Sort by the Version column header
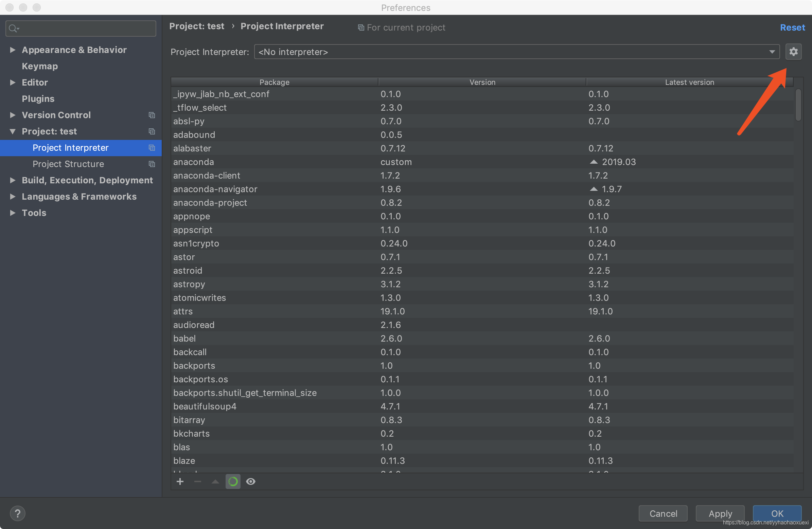 click(x=482, y=82)
